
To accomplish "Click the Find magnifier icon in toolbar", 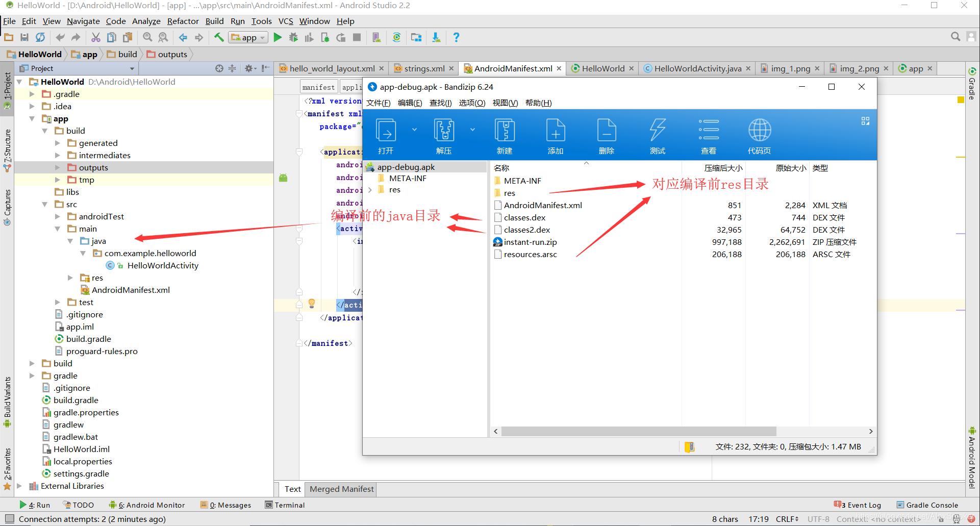I will (147, 37).
